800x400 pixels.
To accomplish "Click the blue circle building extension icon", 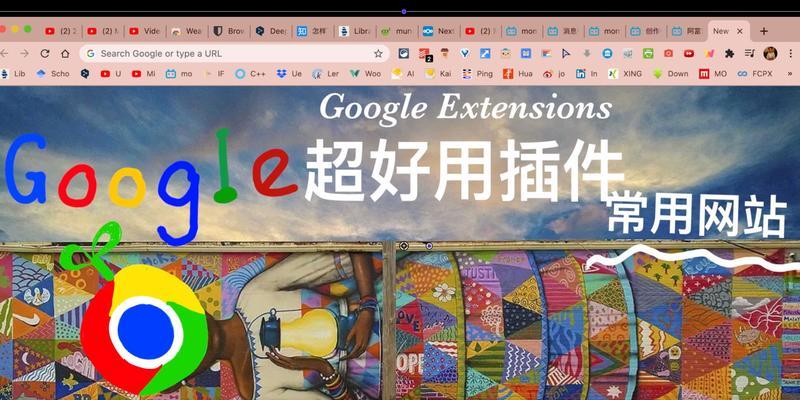I will 607,53.
